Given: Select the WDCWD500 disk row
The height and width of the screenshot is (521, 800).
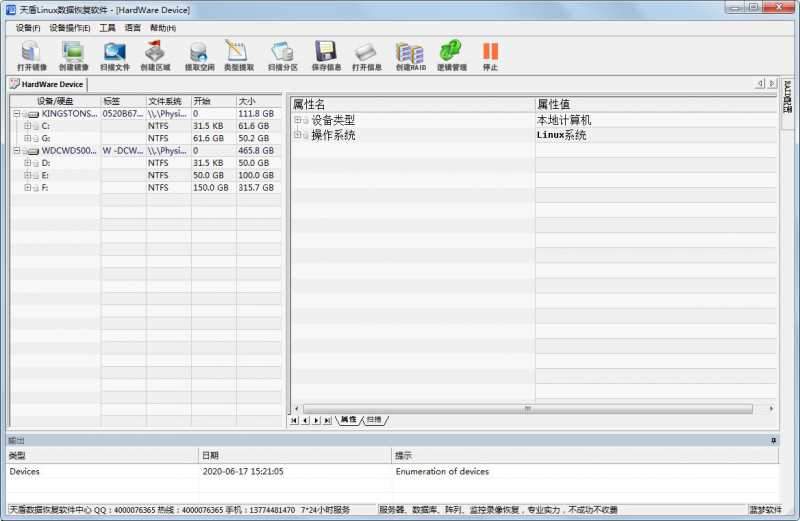Looking at the screenshot, I should (146, 151).
